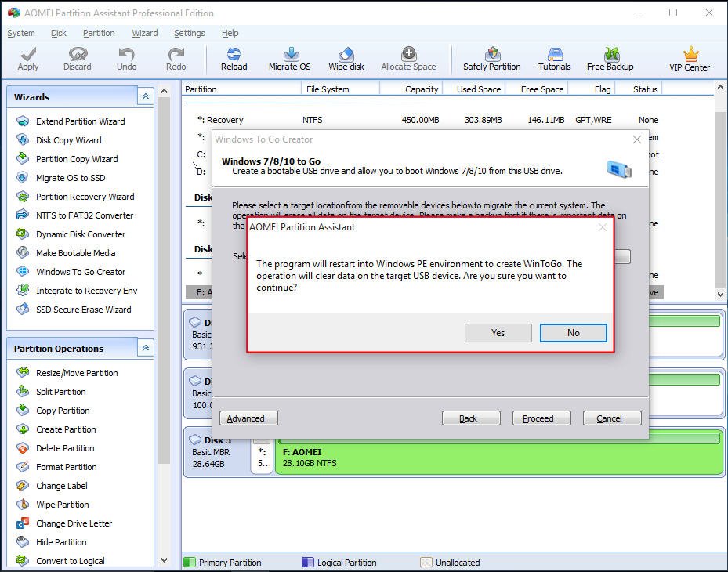The image size is (728, 572).
Task: Choose Convert to Logical operation
Action: 60,561
